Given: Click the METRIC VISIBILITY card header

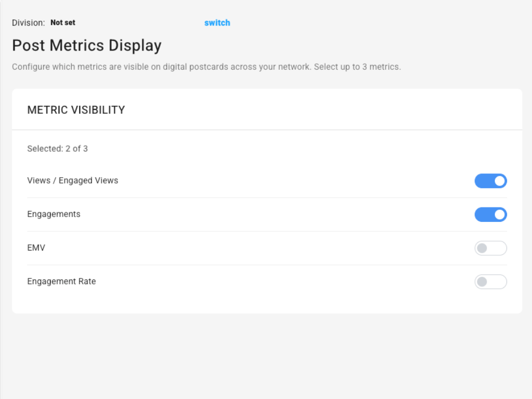Looking at the screenshot, I should coord(76,110).
